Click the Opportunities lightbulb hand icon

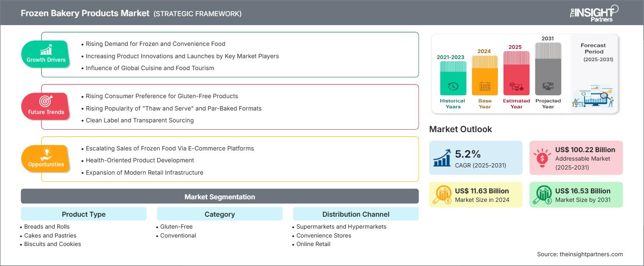(46, 154)
